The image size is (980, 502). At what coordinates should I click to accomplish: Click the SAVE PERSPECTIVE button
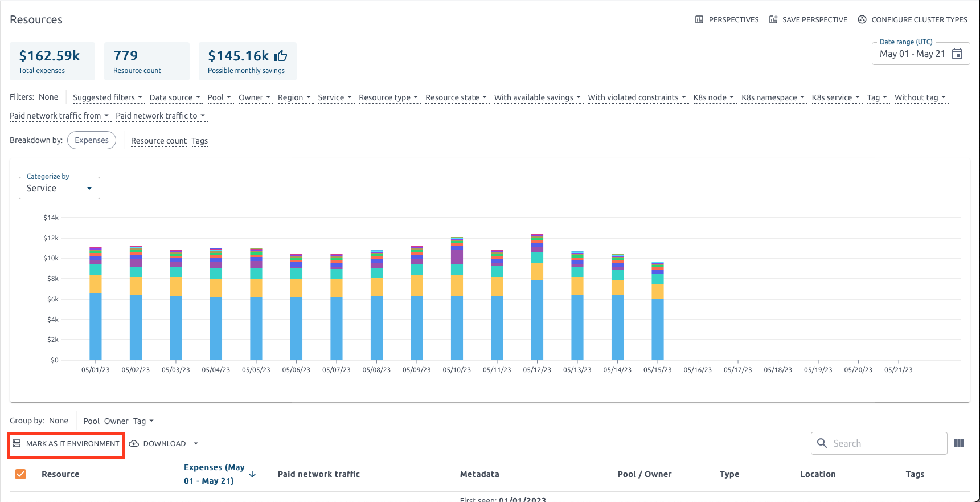click(x=808, y=19)
